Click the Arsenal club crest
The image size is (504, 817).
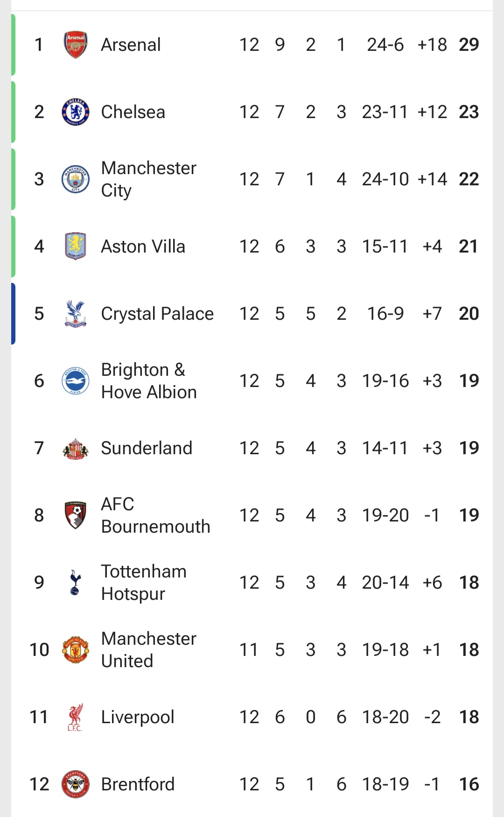point(75,45)
